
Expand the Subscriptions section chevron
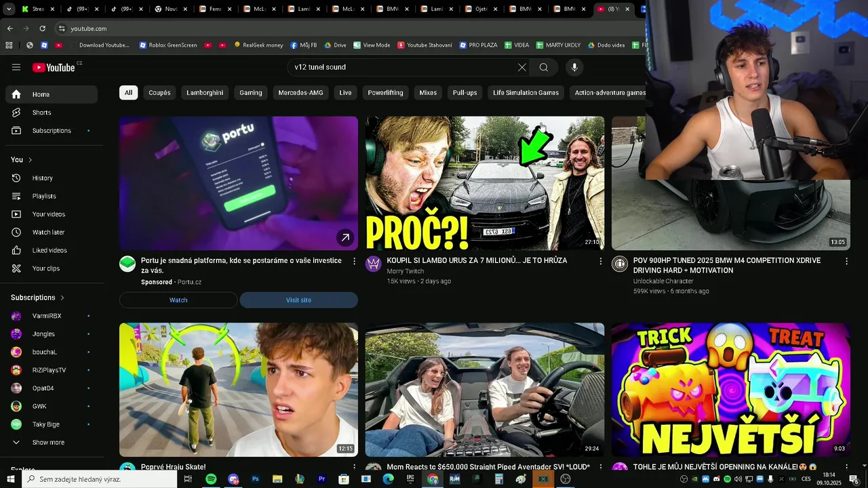tap(62, 298)
